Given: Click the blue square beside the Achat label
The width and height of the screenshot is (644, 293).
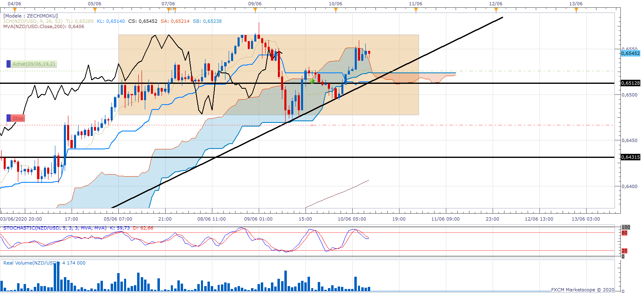Looking at the screenshot, I should pos(9,64).
